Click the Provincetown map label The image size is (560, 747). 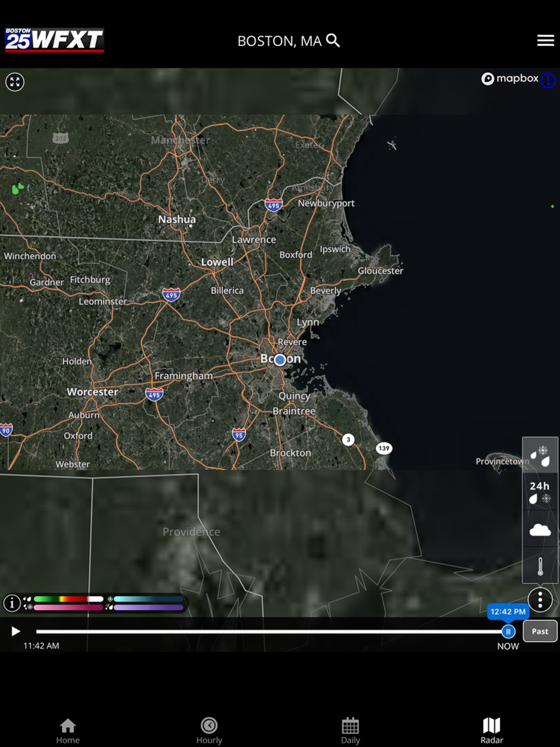pyautogui.click(x=502, y=461)
